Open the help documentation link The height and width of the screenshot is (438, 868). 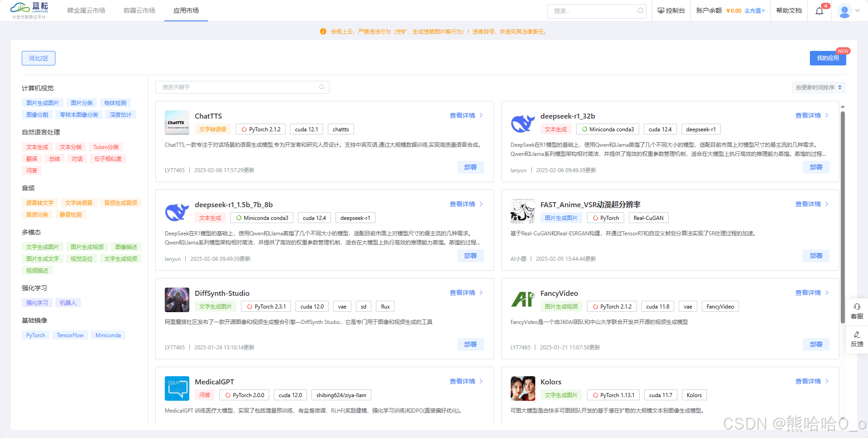click(789, 10)
